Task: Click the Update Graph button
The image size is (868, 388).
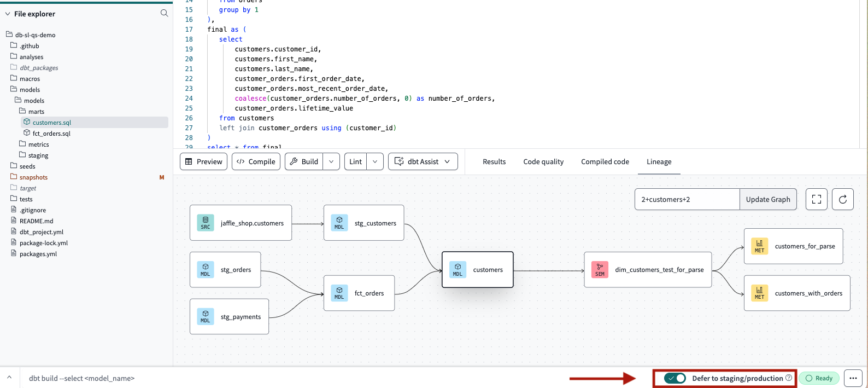Action: click(767, 199)
